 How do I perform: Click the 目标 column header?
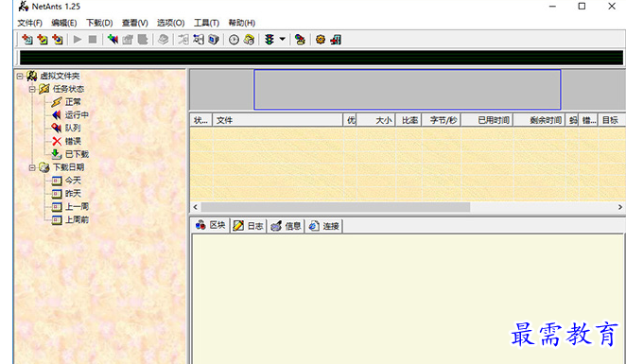pos(612,120)
